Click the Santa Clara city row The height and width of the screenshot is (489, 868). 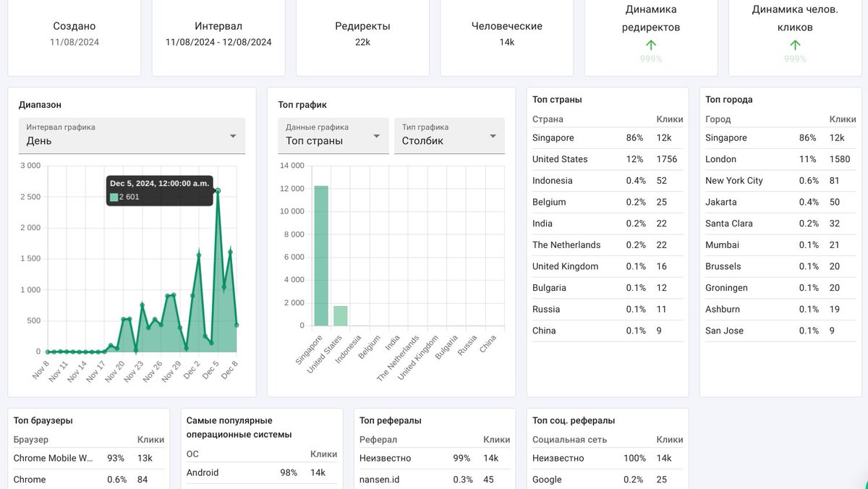click(780, 224)
